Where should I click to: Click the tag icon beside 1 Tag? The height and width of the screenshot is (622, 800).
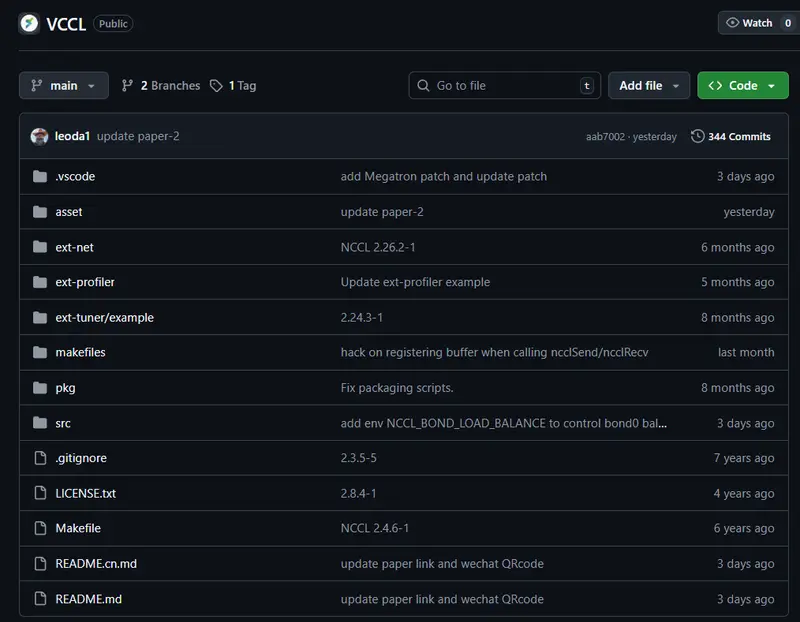[216, 86]
